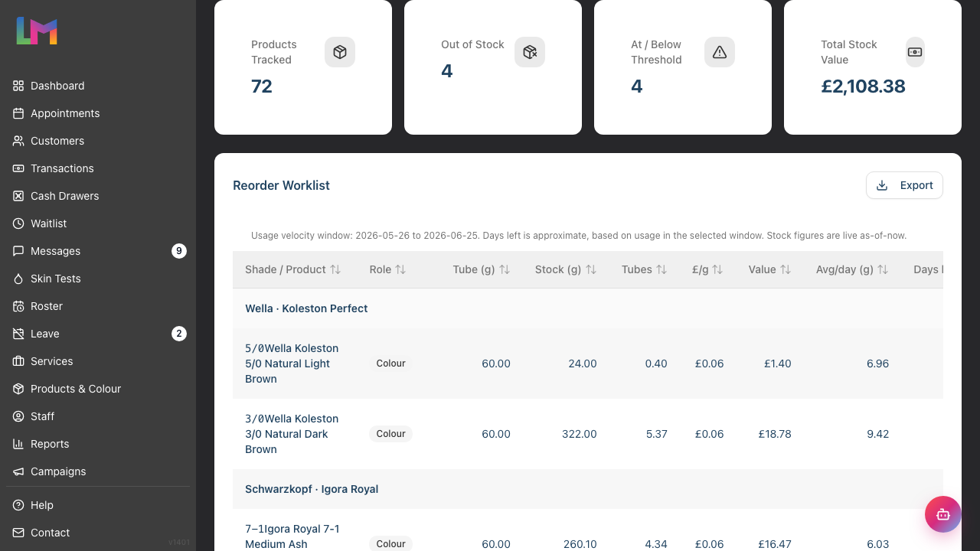This screenshot has height=551, width=980.
Task: Sort table by £/g column
Action: 708,269
